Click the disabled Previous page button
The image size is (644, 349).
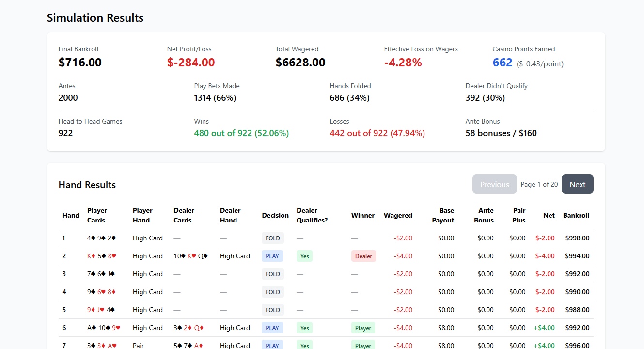point(494,184)
